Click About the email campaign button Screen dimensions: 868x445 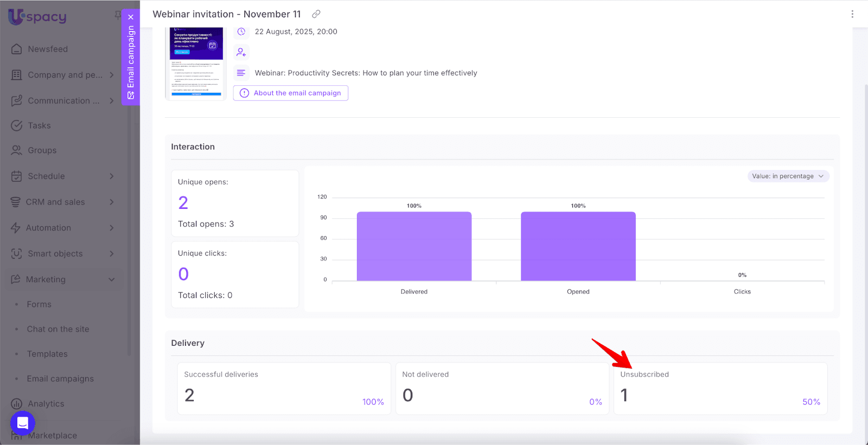click(291, 93)
